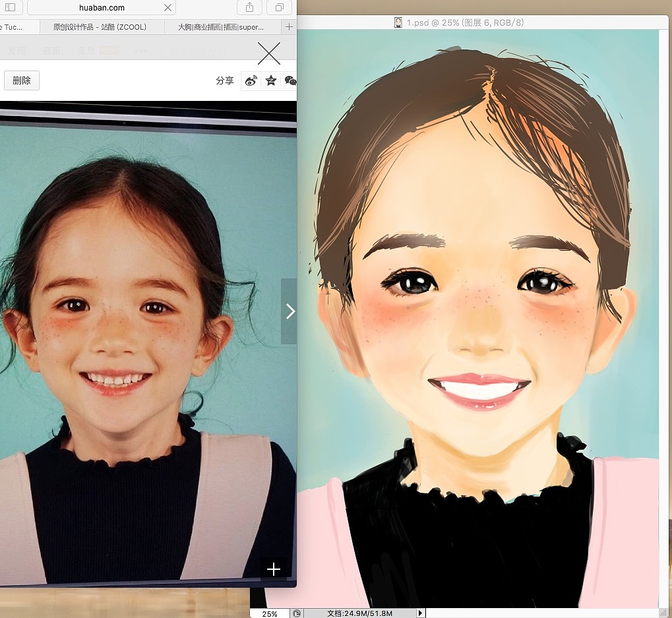Screen dimensions: 672x618
Task: Click the status bar preview icon in Photoshop
Action: [x=297, y=614]
